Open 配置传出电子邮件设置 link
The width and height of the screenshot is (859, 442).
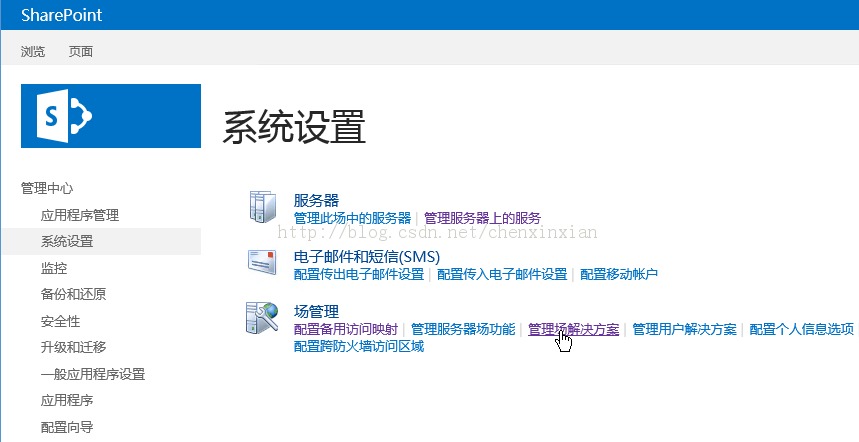(359, 274)
